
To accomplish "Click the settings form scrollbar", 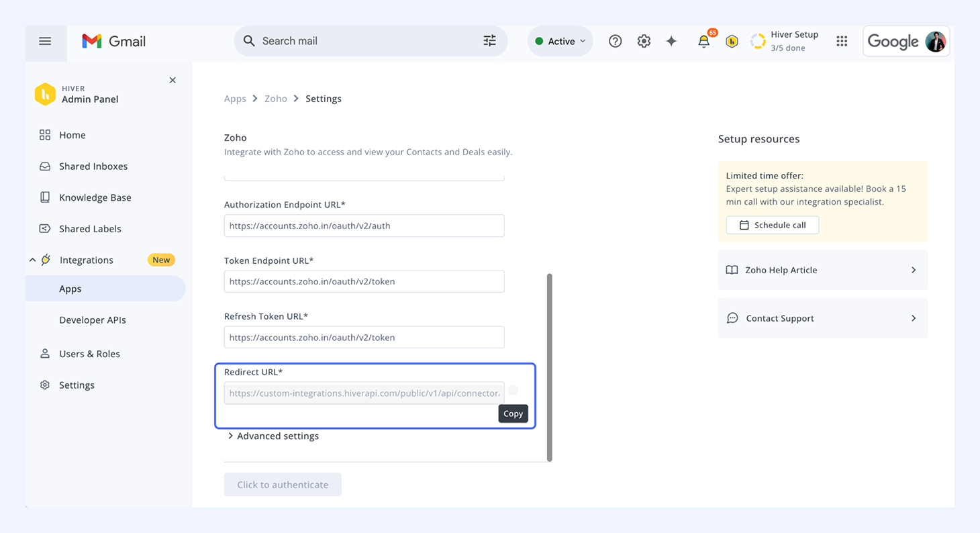I will 550,367.
